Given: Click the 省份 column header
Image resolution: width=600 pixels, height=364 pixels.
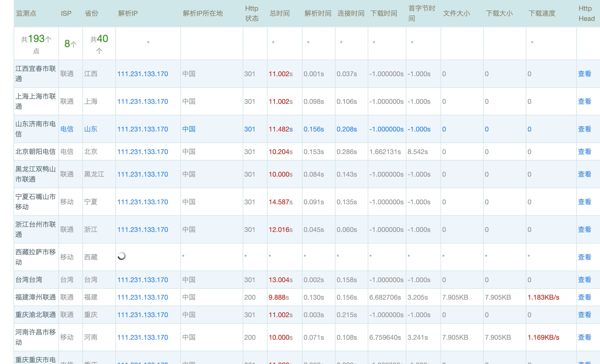Looking at the screenshot, I should click(x=91, y=13).
